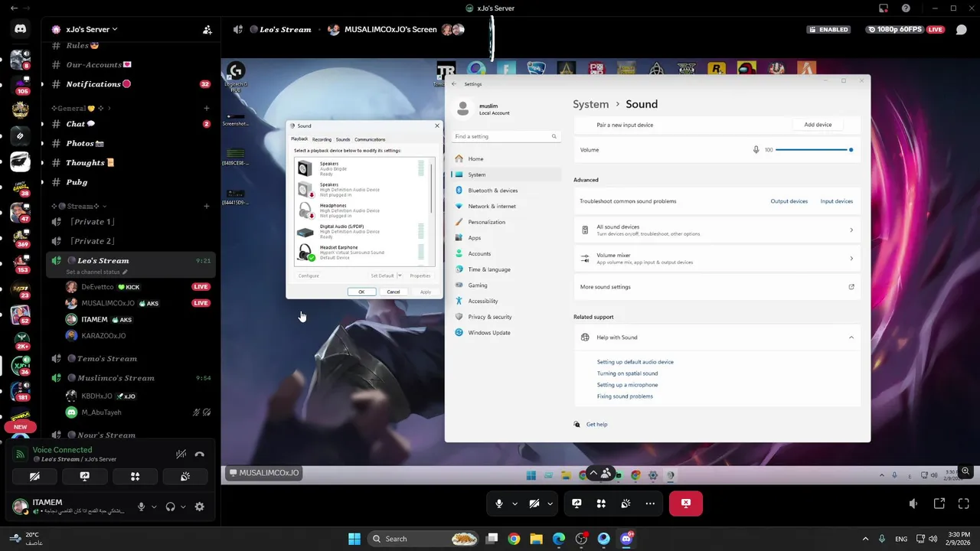Pop out the stream window
The height and width of the screenshot is (551, 980).
click(939, 504)
